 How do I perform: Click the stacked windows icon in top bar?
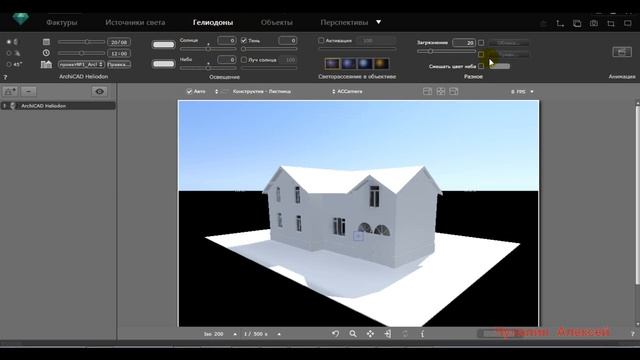click(577, 24)
